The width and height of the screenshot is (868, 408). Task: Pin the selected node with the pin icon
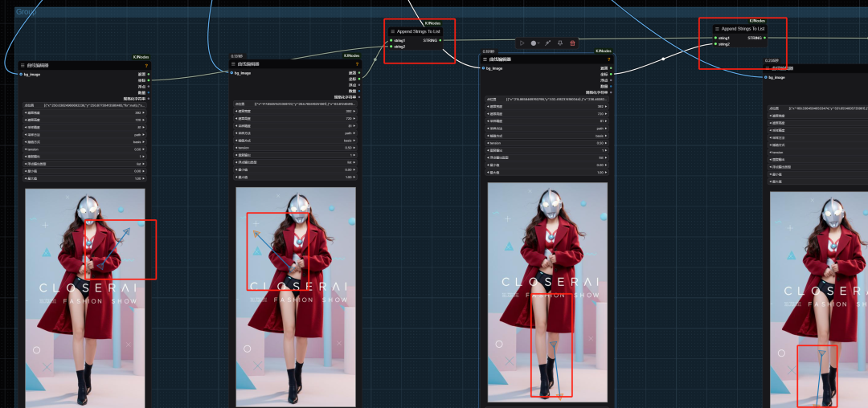(560, 43)
